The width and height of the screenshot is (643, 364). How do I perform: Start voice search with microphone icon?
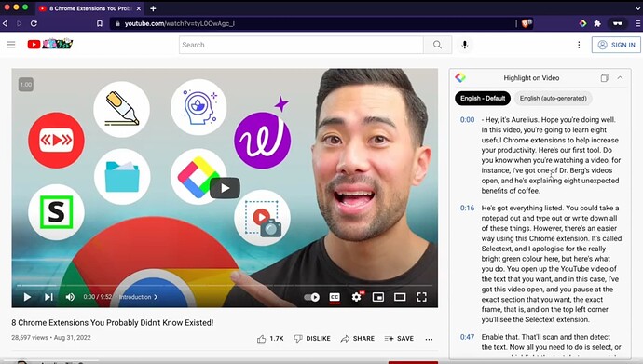tap(465, 45)
